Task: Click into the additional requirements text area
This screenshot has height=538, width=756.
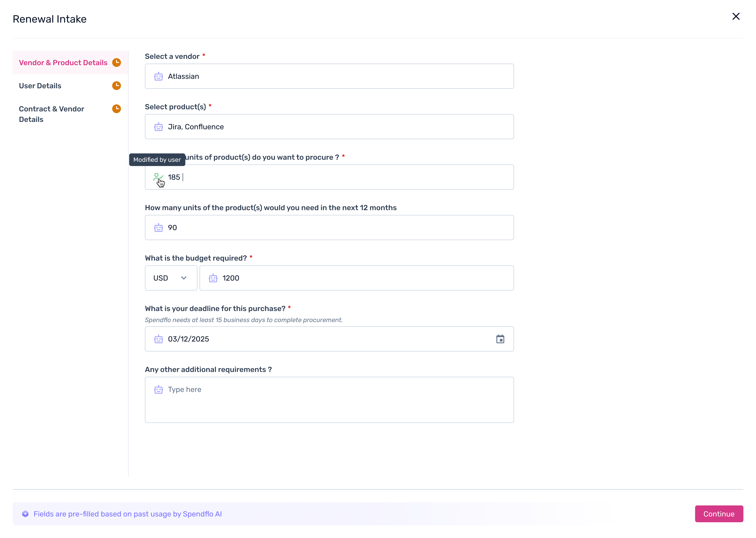Action: coord(329,400)
